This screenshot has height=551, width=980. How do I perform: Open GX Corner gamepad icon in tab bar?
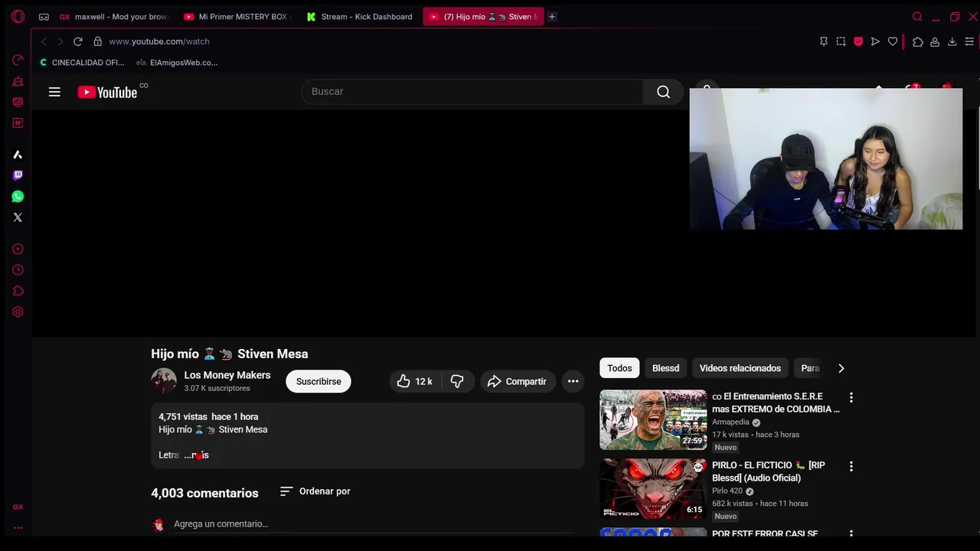[44, 17]
